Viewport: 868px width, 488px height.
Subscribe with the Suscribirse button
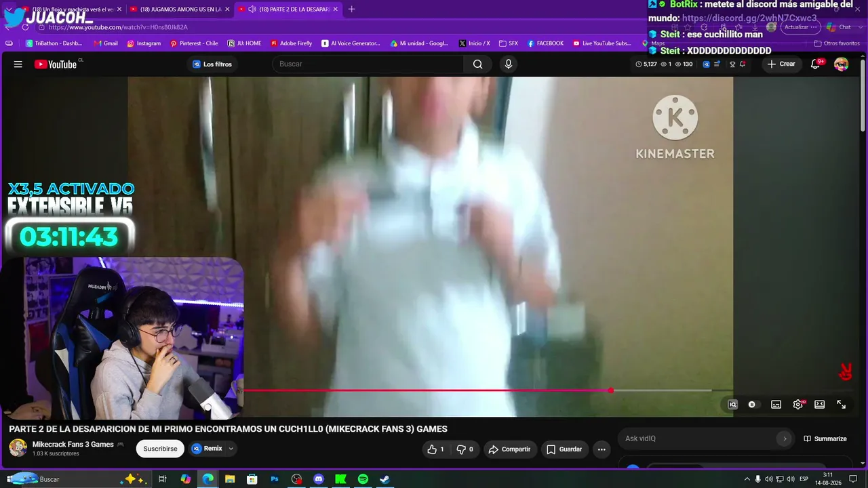pyautogui.click(x=160, y=449)
